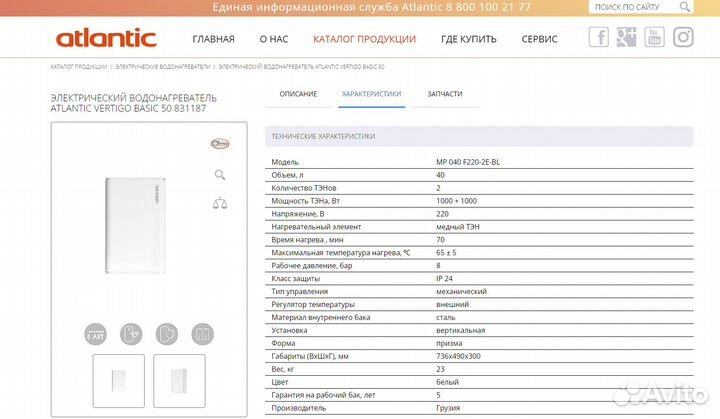Click Гарантия на рабочий бак label
This screenshot has width=720, height=419.
point(323,395)
